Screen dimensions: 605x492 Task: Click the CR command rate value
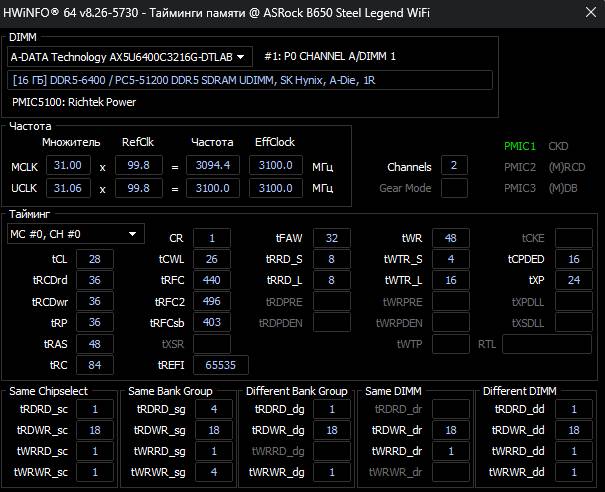[211, 238]
